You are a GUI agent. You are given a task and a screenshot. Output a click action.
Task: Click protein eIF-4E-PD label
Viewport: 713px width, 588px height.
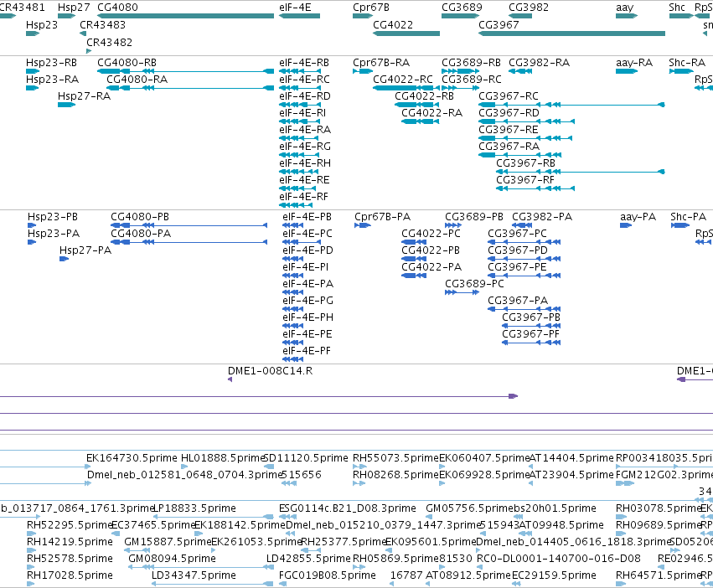pyautogui.click(x=307, y=250)
